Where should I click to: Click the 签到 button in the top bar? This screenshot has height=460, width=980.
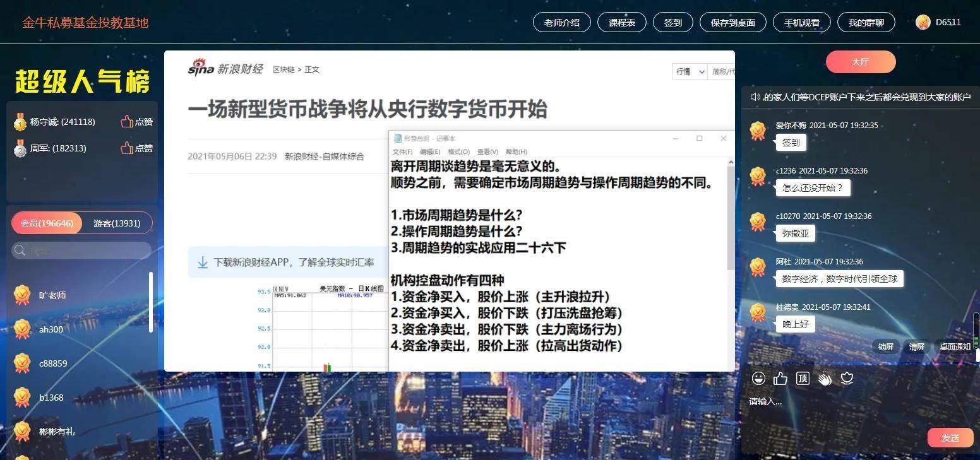click(672, 21)
